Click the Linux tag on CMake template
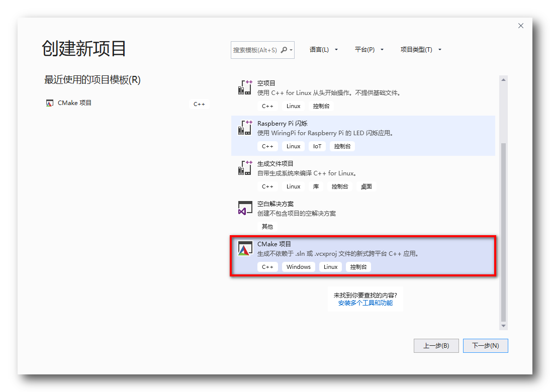The height and width of the screenshot is (392, 550). coord(330,267)
